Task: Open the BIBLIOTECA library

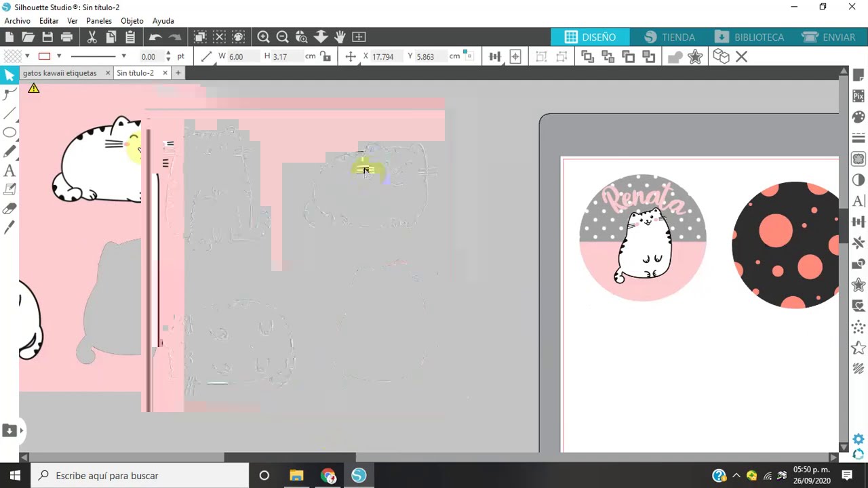Action: point(750,37)
